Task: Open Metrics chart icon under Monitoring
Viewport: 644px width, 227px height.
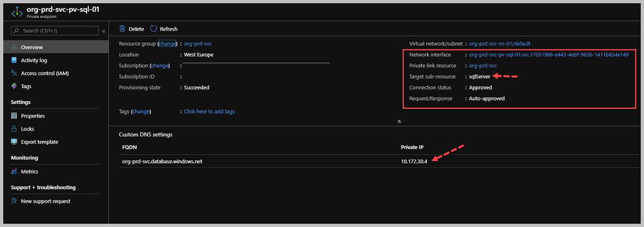Action: [14, 171]
